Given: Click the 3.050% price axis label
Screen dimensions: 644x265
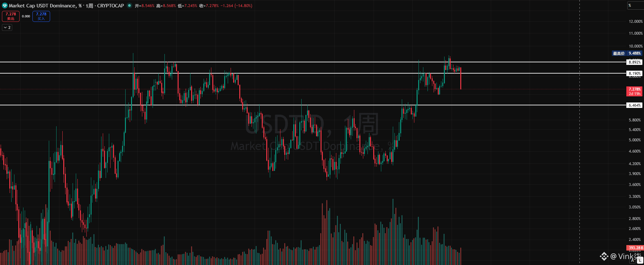Looking at the screenshot, I should (635, 207).
